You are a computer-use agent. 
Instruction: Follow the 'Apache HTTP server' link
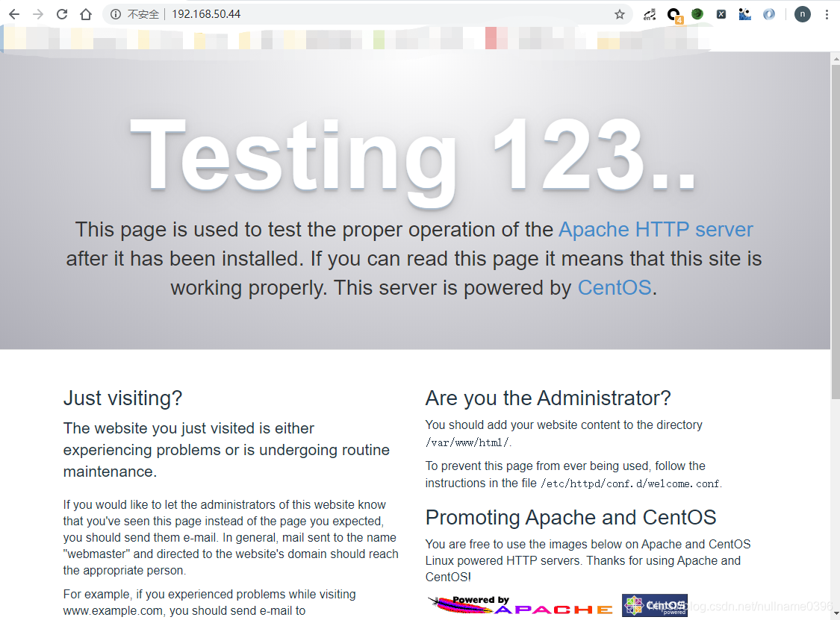(x=656, y=230)
